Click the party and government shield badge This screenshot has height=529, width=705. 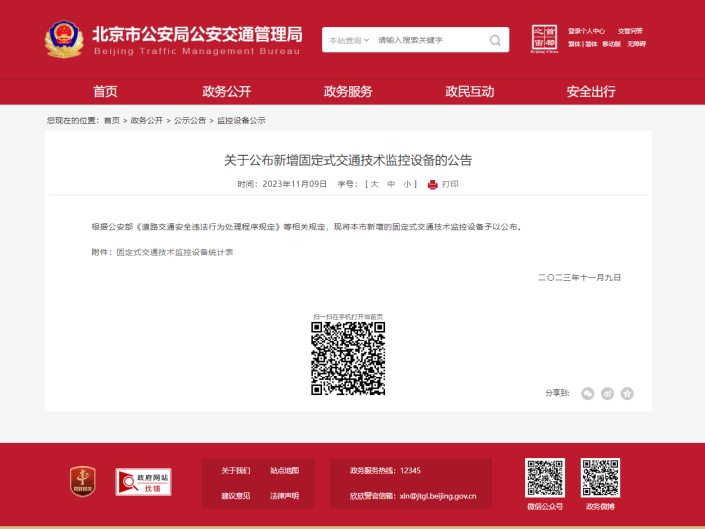(83, 481)
